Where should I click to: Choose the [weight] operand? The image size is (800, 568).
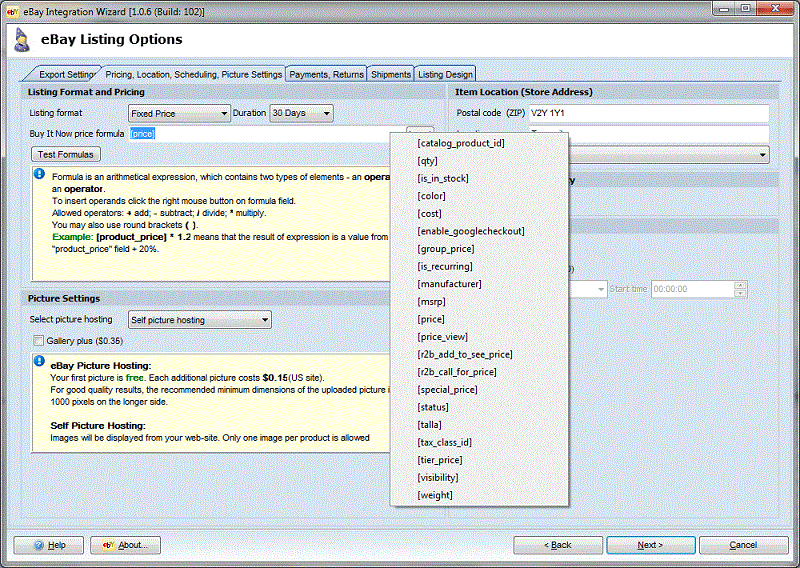479,496
